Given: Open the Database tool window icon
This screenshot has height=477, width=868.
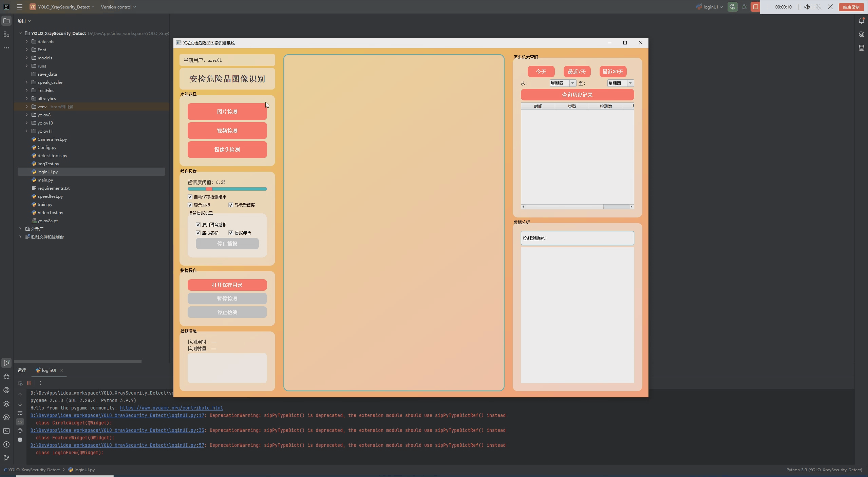Looking at the screenshot, I should (861, 48).
